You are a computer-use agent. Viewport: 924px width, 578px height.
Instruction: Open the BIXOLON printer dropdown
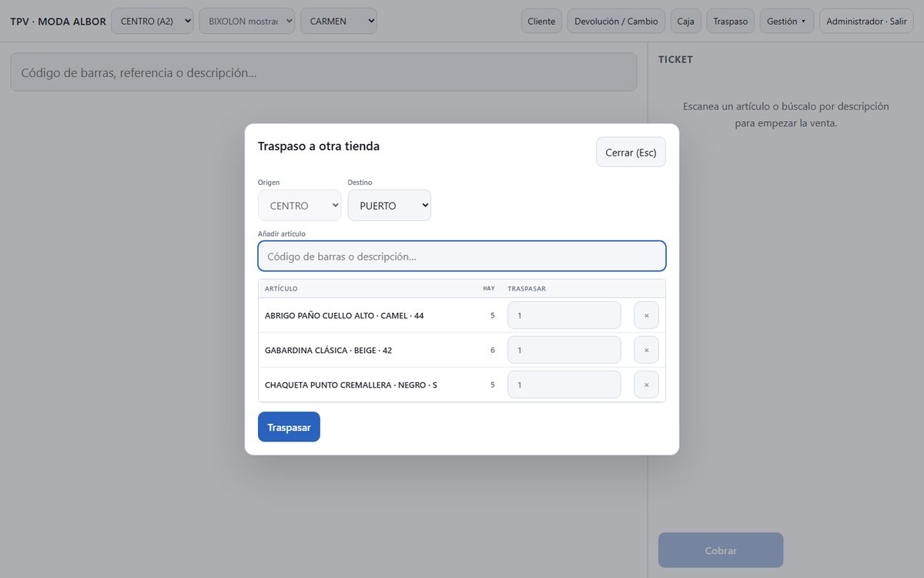(246, 21)
